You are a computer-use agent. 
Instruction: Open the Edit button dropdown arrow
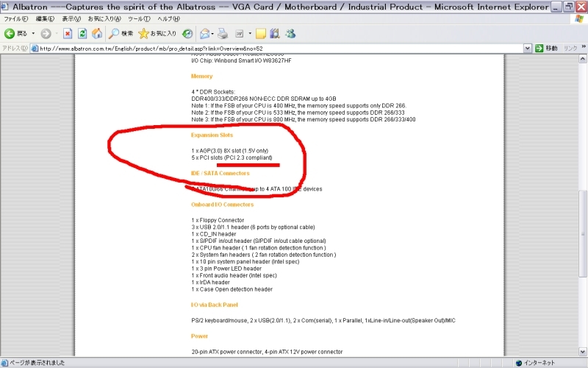pos(250,34)
